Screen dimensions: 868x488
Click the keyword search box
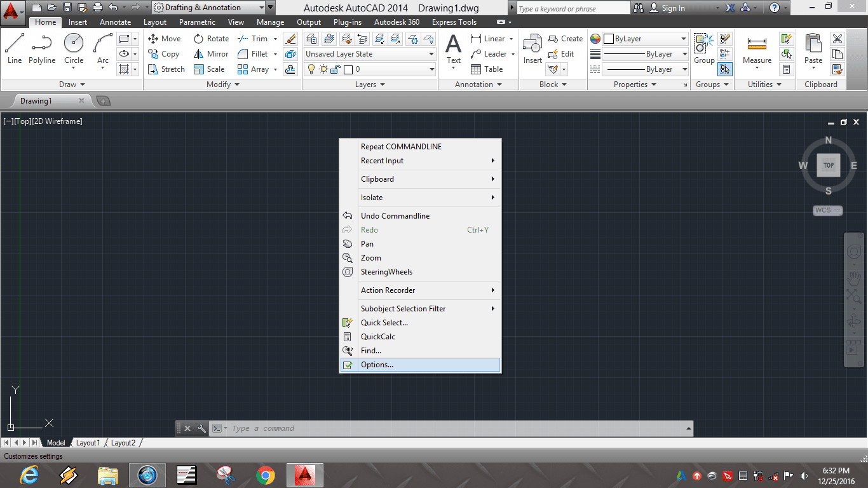pyautogui.click(x=573, y=8)
